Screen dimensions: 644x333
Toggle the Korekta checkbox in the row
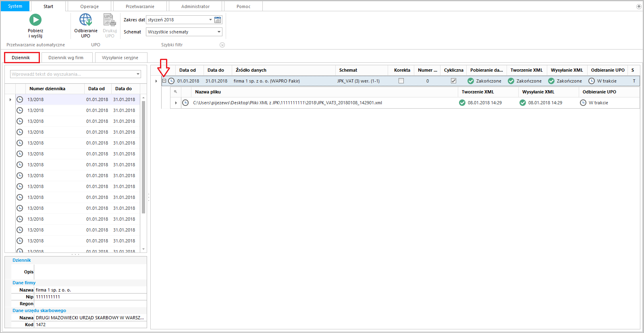point(401,81)
